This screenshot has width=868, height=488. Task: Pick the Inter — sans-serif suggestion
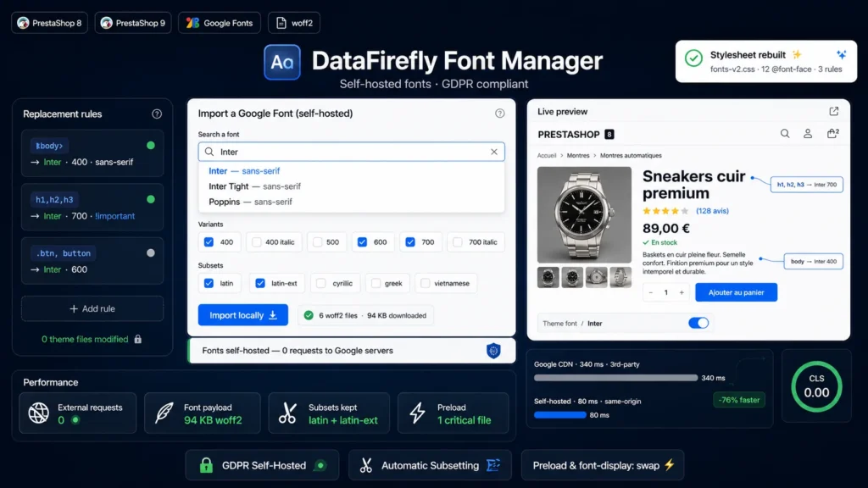pyautogui.click(x=244, y=171)
